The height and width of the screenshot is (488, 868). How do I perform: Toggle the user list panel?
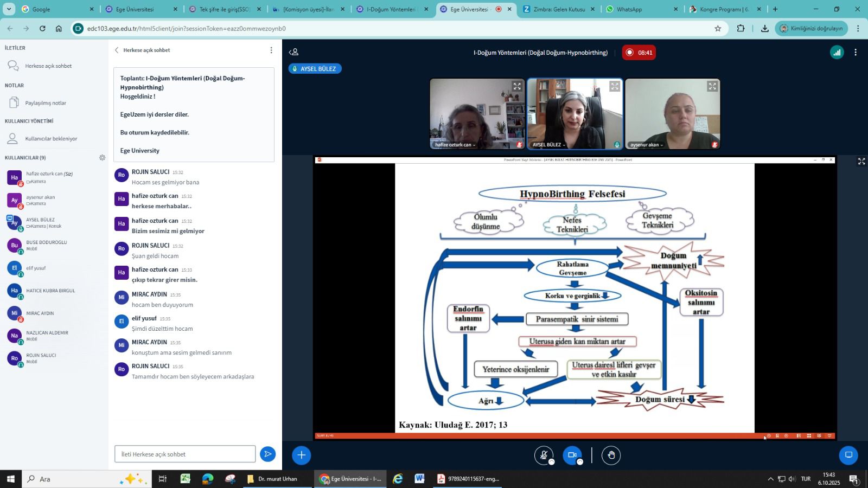[x=294, y=53]
